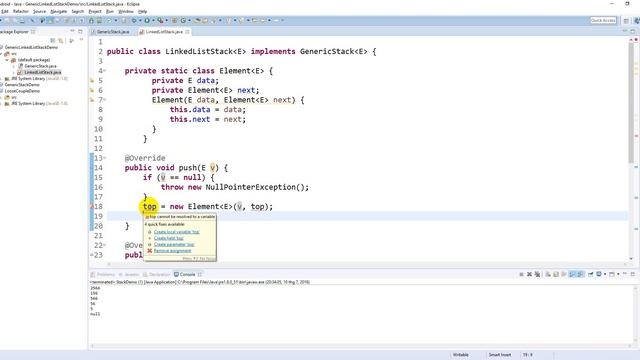Open the Edit menu
The width and height of the screenshot is (640, 360).
4,11
